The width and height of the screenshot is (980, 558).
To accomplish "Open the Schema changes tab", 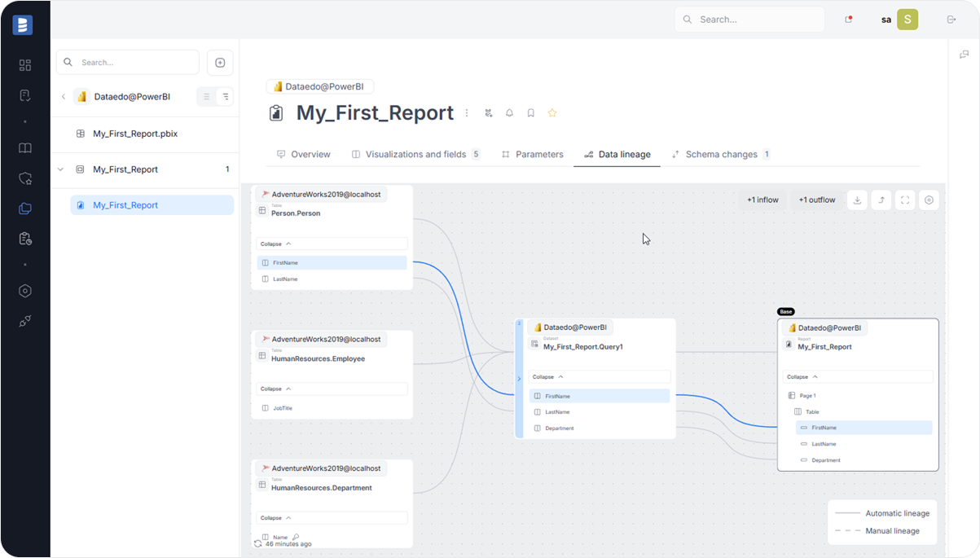I will [720, 154].
